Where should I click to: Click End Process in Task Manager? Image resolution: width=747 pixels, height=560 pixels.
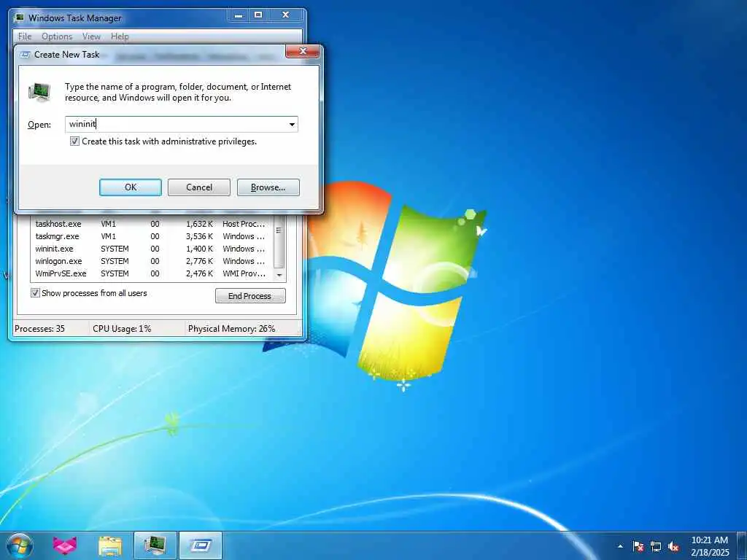tap(250, 296)
